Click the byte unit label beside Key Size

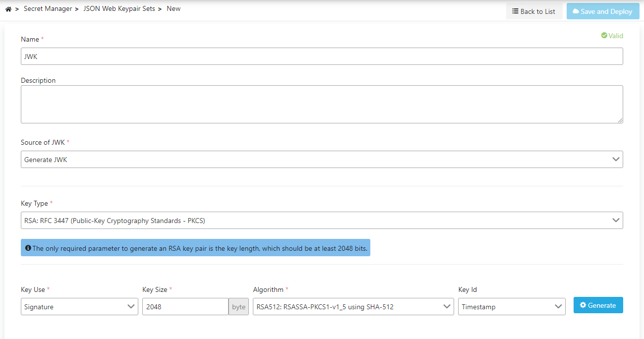(238, 307)
